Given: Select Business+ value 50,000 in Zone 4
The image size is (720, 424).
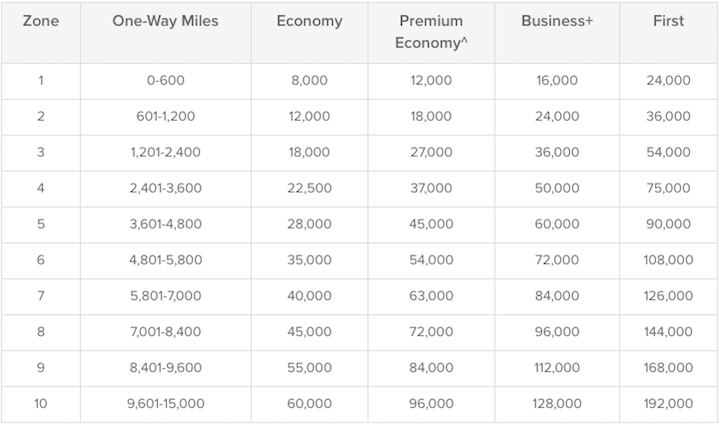Looking at the screenshot, I should [557, 188].
